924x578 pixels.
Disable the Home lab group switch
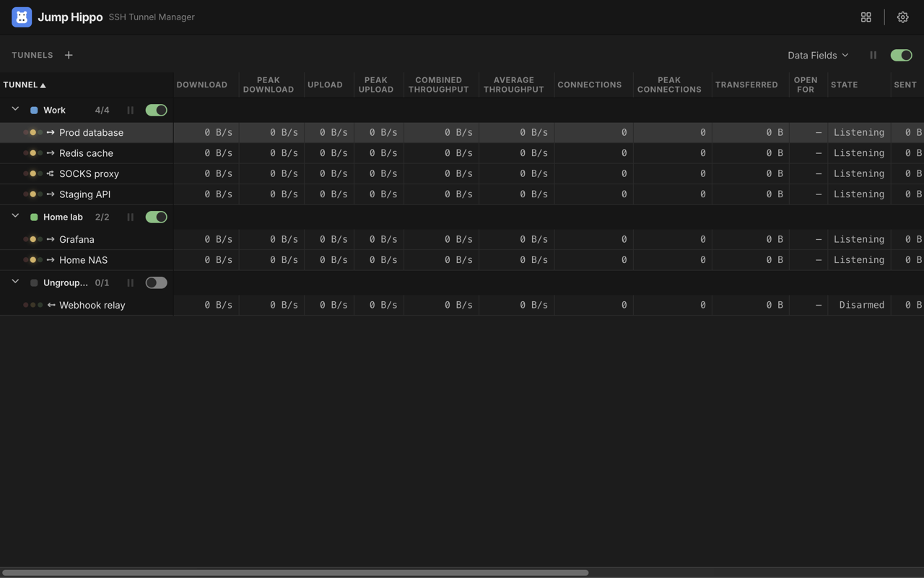[156, 217]
